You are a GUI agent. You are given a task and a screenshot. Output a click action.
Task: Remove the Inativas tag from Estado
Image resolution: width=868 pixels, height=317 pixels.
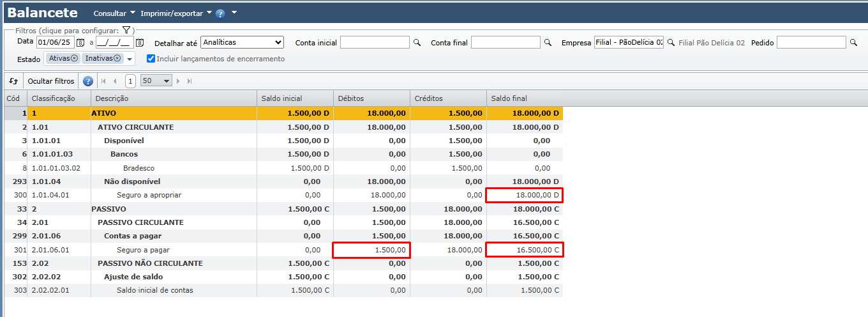[117, 58]
